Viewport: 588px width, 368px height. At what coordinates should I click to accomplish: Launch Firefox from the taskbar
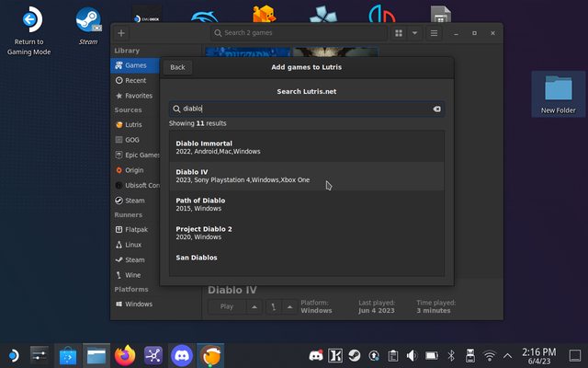click(x=125, y=354)
